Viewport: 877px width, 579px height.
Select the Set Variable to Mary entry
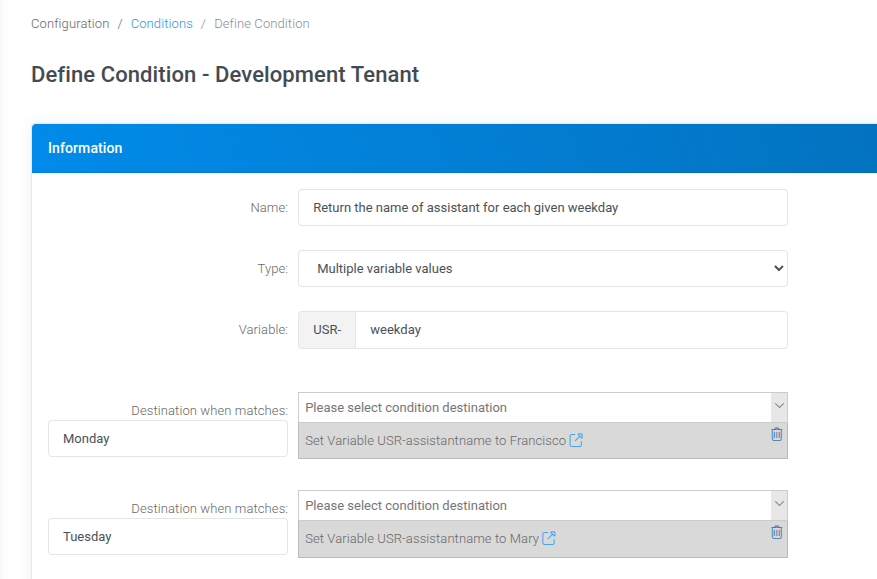coord(421,538)
